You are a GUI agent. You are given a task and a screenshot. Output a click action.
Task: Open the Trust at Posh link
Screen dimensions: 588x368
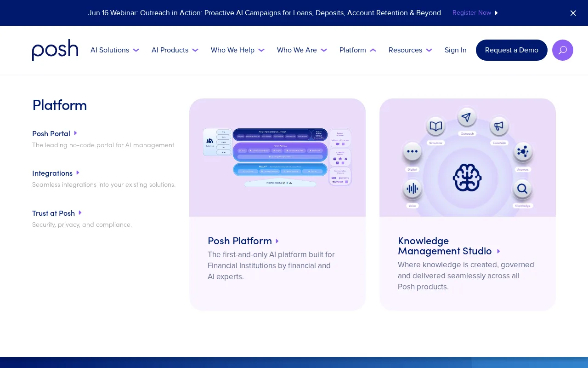(x=53, y=213)
